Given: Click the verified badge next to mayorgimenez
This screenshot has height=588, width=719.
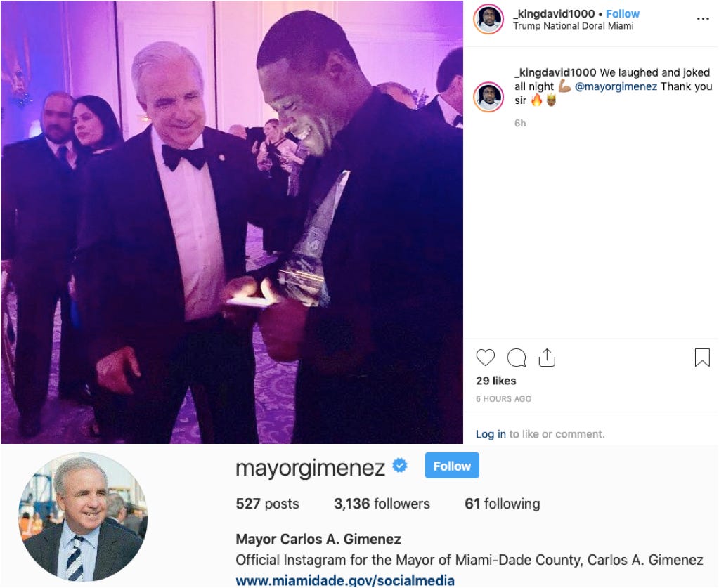Looking at the screenshot, I should pos(400,466).
